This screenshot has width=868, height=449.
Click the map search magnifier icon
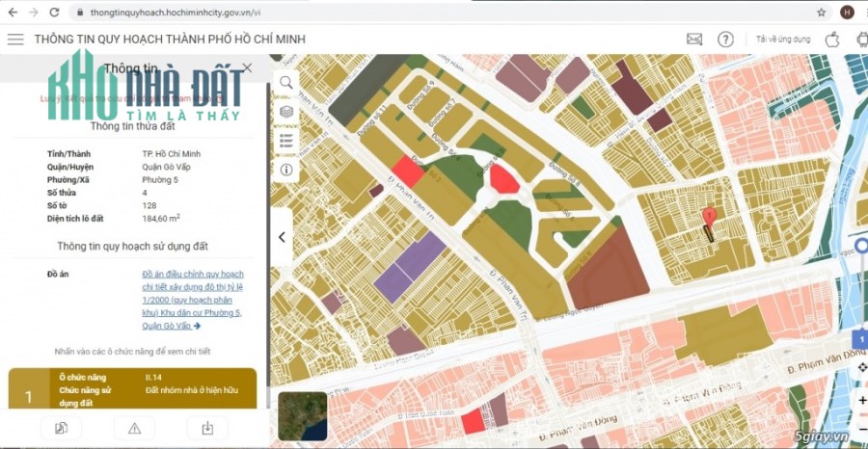286,83
